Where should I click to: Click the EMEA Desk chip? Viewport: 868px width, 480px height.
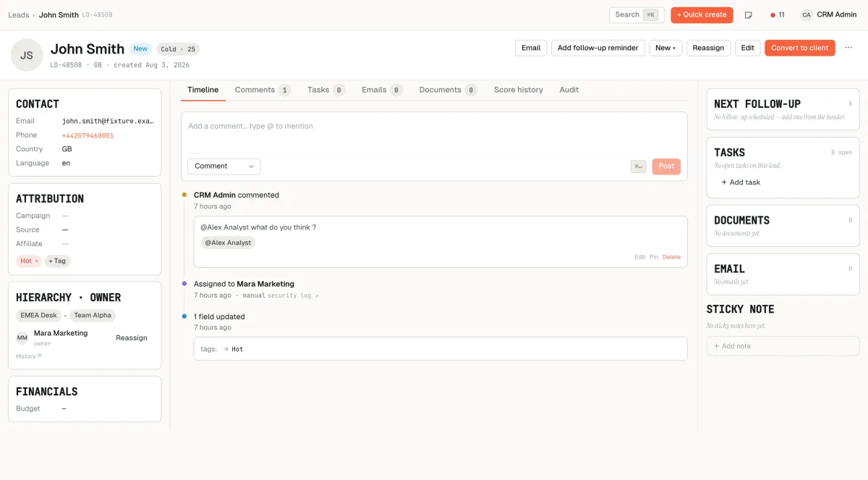tap(38, 316)
